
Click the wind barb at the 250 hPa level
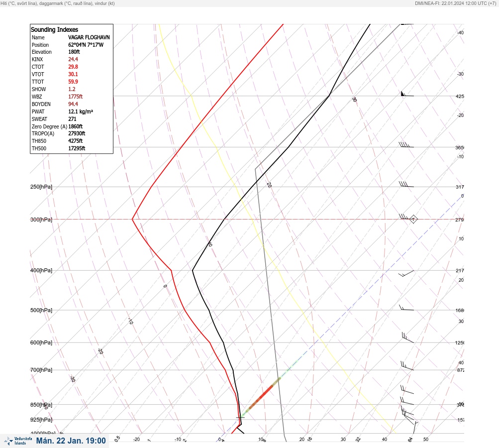[x=406, y=184]
